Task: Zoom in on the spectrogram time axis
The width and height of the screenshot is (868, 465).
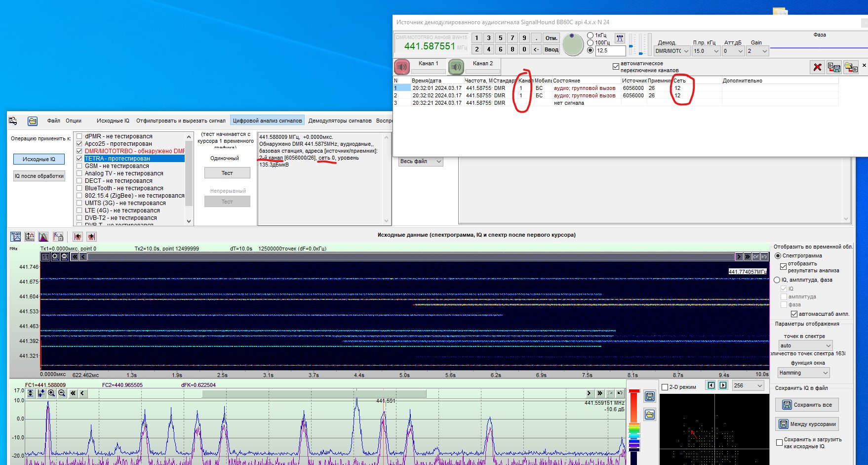Action: point(55,256)
